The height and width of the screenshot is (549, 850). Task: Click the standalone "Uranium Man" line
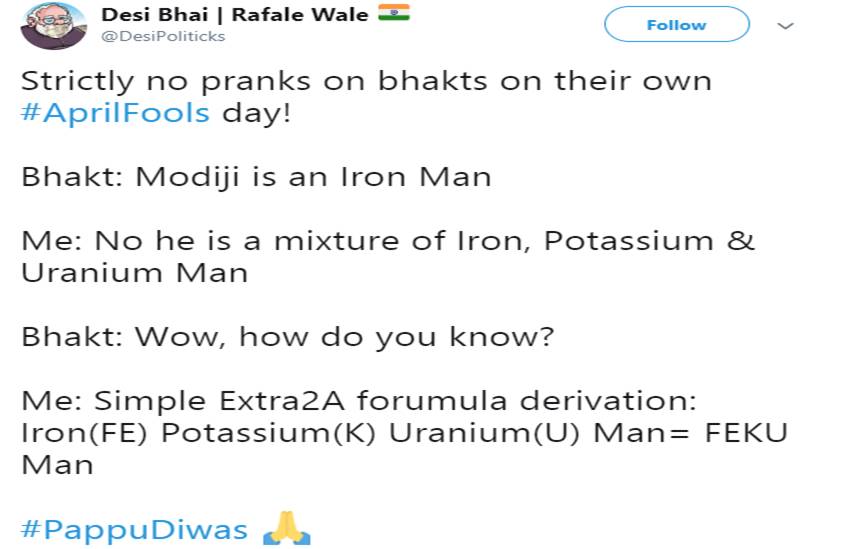134,272
